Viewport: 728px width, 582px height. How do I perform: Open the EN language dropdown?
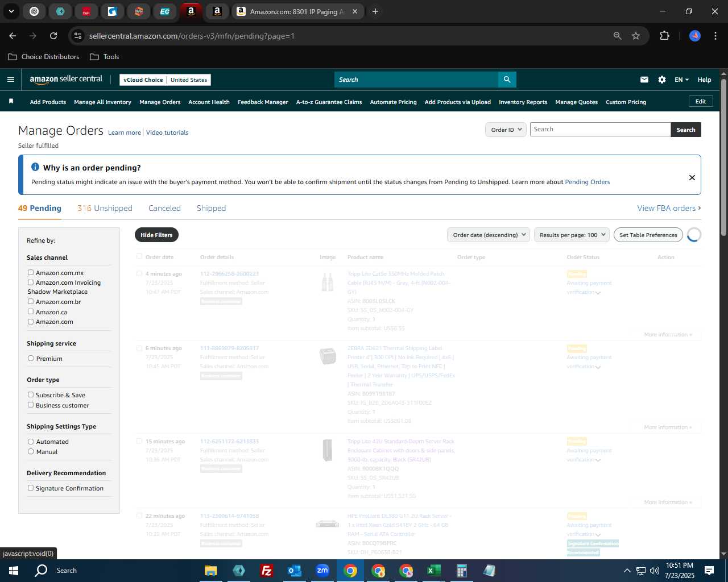click(681, 80)
